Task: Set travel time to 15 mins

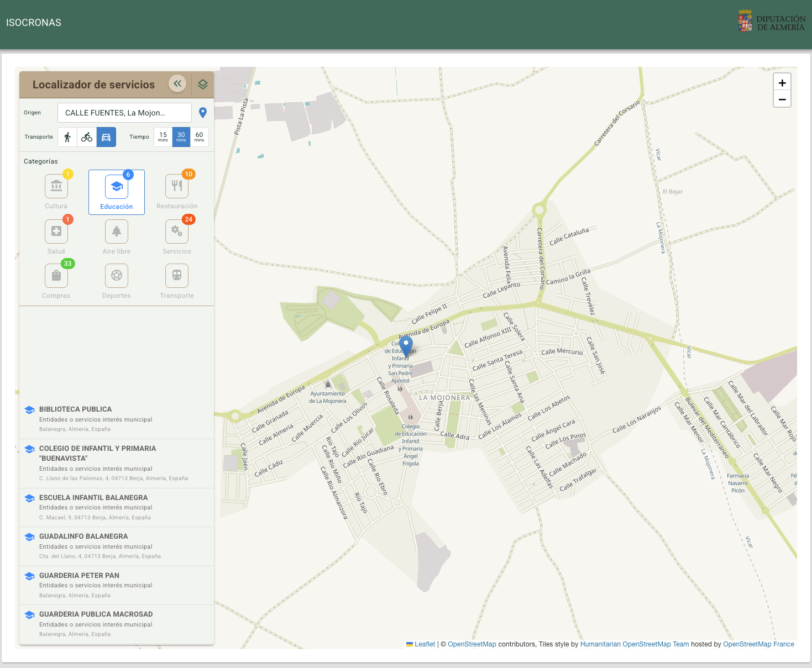Action: (x=163, y=137)
